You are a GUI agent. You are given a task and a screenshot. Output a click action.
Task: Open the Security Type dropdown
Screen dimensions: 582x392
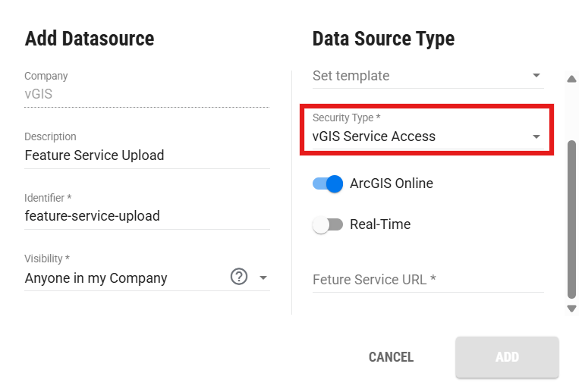(428, 130)
